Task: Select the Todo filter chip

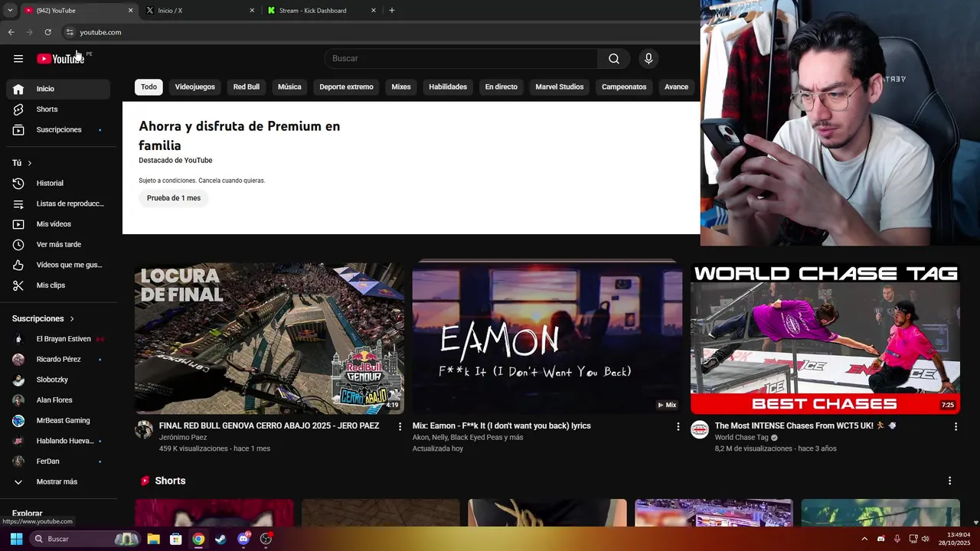Action: point(149,87)
